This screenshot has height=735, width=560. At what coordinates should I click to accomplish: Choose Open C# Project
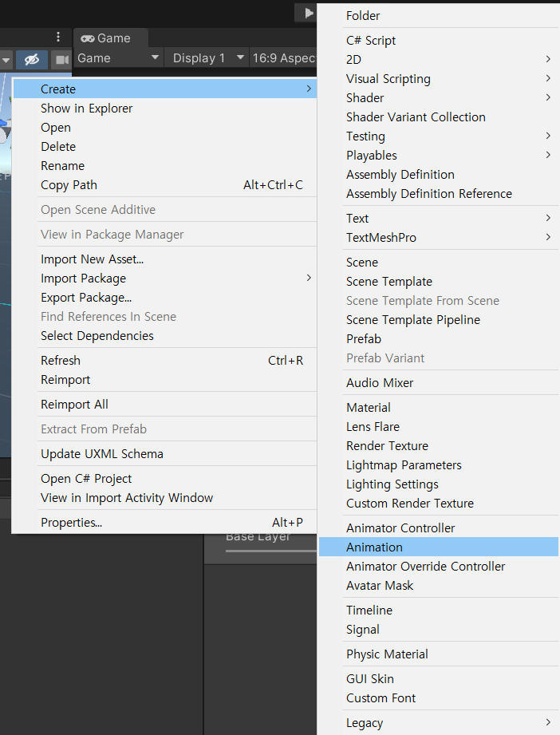click(165, 479)
